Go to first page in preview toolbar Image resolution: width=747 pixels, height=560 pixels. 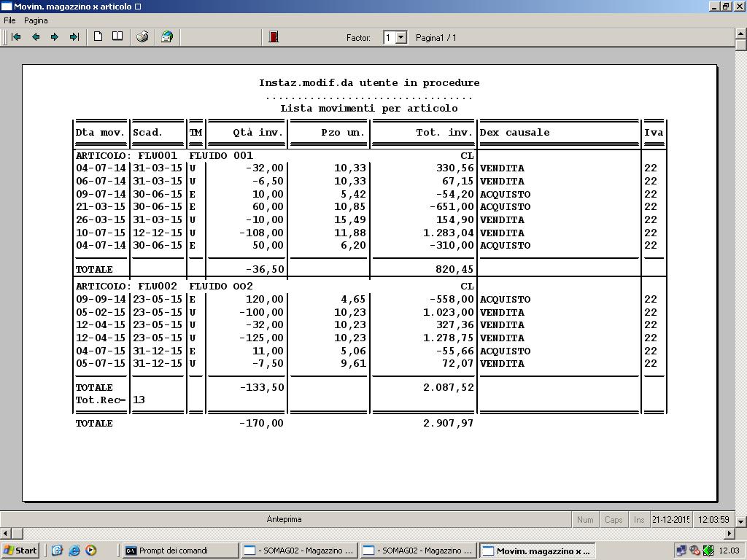(x=16, y=37)
